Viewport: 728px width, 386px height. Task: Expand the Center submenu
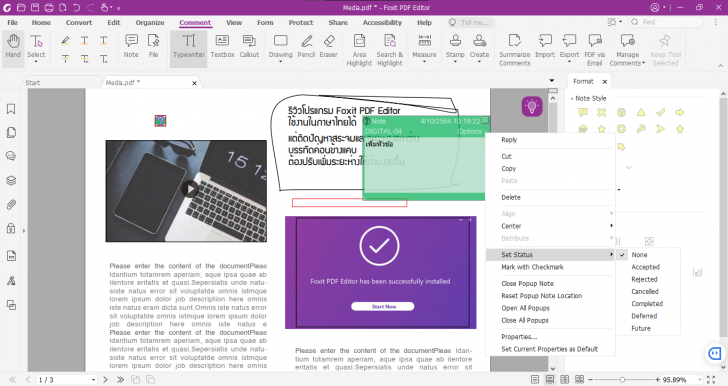tap(550, 226)
